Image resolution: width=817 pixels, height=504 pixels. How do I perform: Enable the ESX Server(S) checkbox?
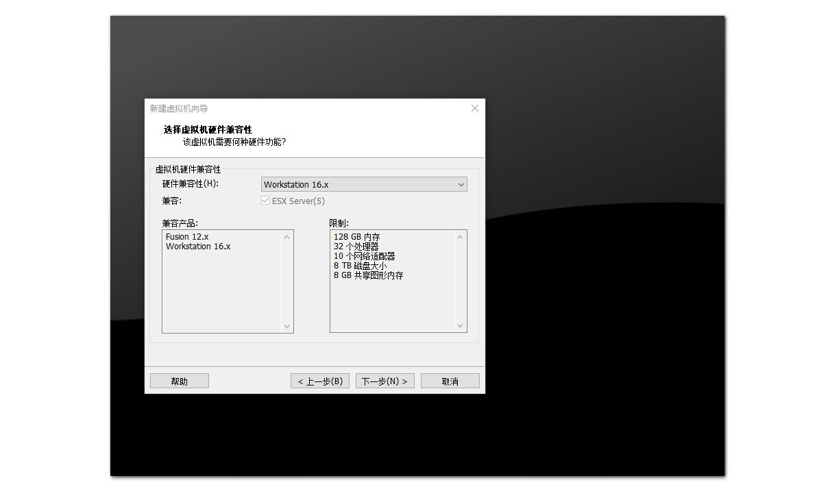point(265,201)
